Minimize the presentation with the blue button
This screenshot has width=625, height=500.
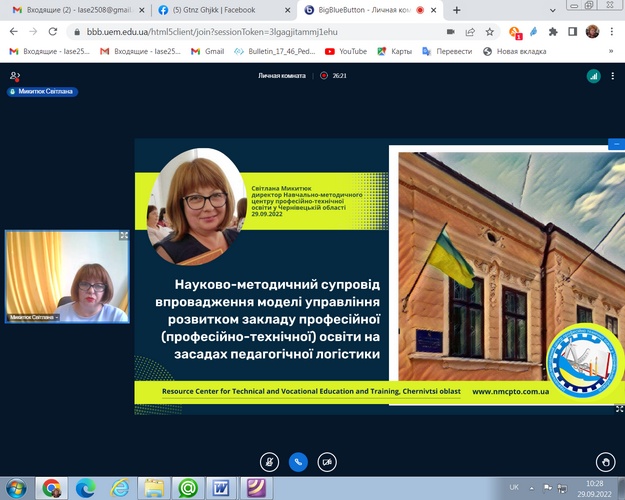[616, 145]
